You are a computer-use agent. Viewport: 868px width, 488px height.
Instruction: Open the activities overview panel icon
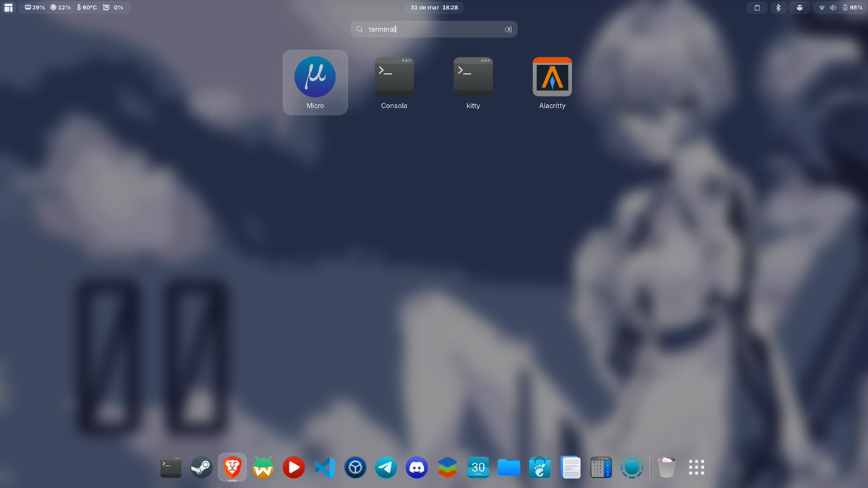[x=8, y=7]
